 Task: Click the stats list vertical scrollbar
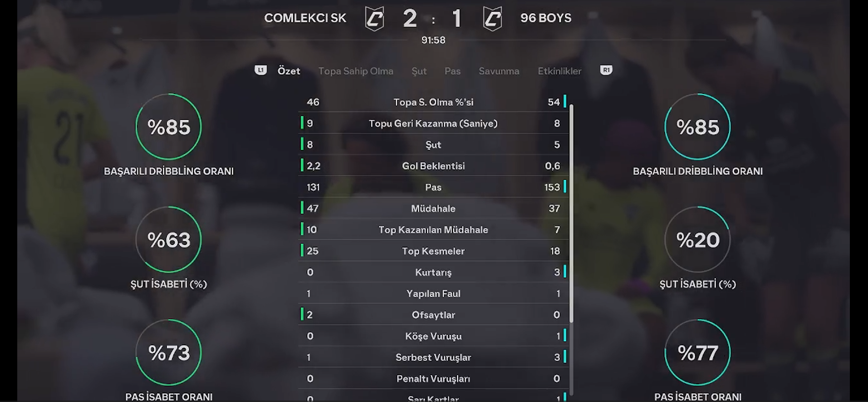point(571,213)
